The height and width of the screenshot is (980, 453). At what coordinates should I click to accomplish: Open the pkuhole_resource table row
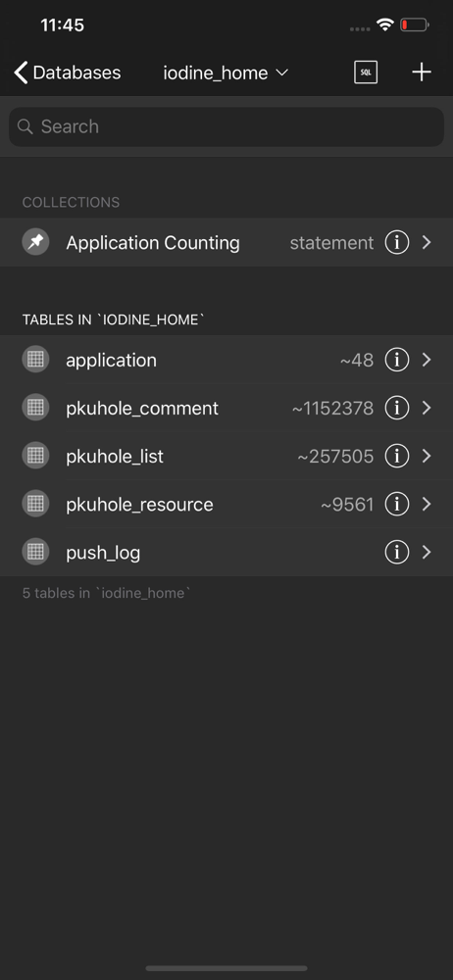pos(226,504)
